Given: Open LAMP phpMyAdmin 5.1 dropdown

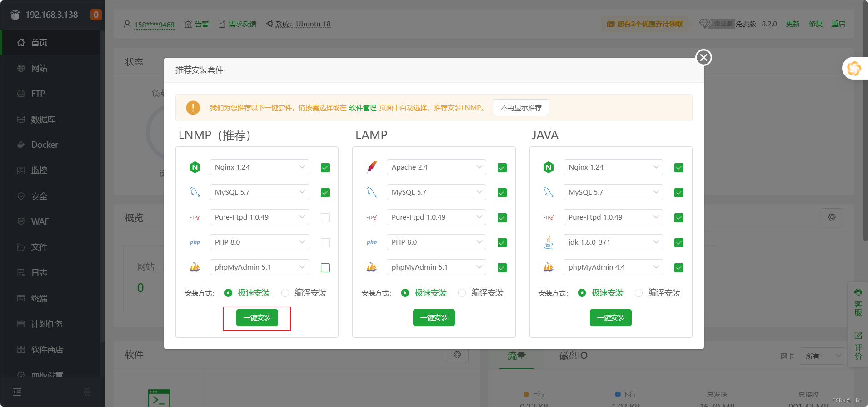Looking at the screenshot, I should click(436, 267).
